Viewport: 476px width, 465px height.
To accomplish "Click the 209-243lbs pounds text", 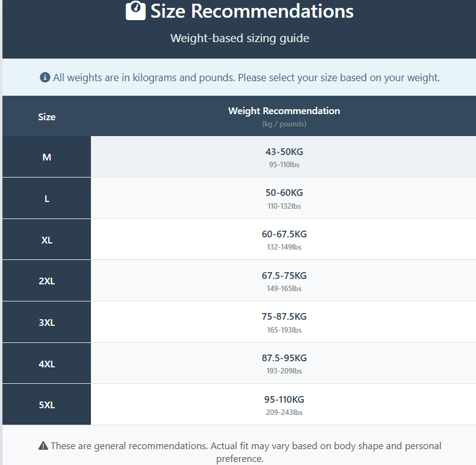I will click(284, 413).
